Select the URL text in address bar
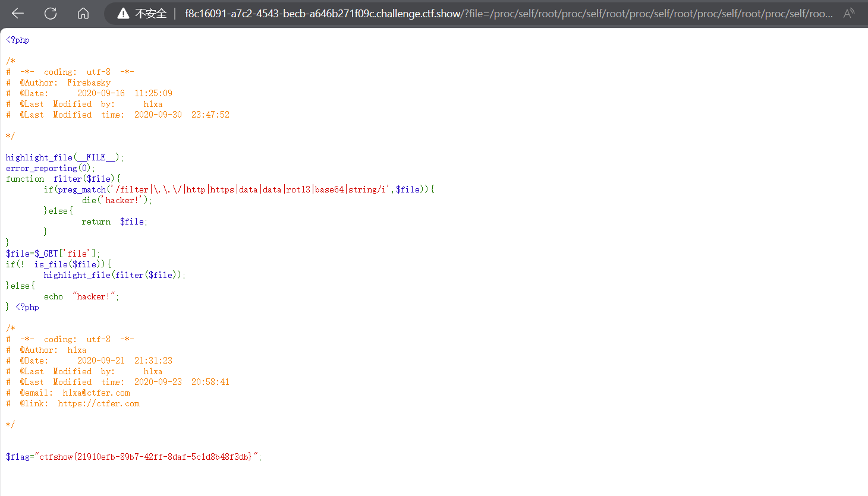Screen dimensions: 868x496 pyautogui.click(x=508, y=13)
